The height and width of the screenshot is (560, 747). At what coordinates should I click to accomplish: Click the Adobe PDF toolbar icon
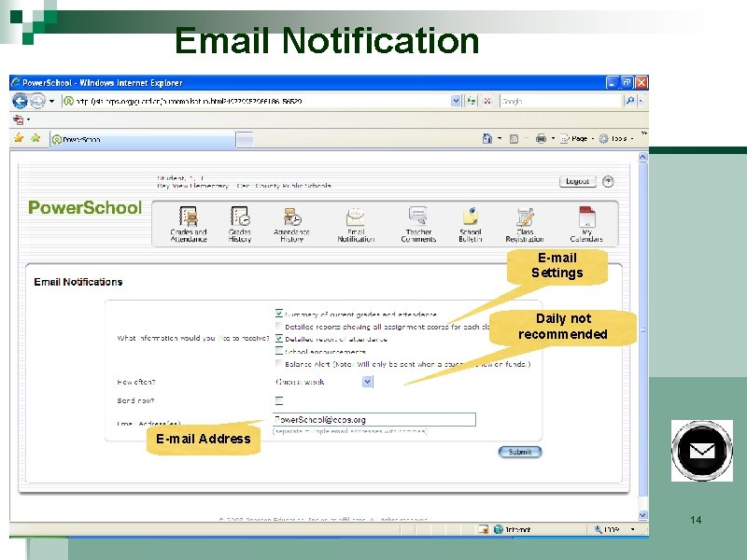click(19, 119)
